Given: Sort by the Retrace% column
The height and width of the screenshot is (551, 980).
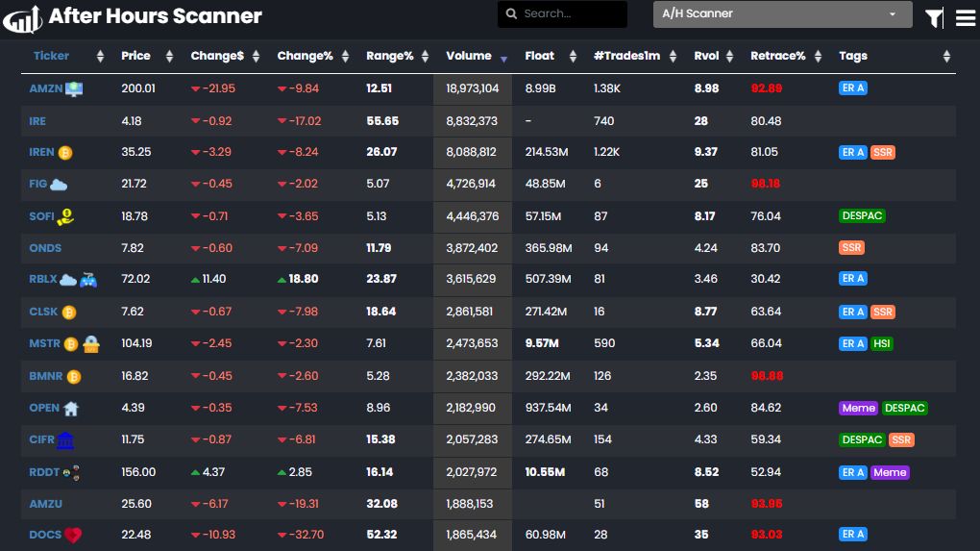Looking at the screenshot, I should (818, 57).
